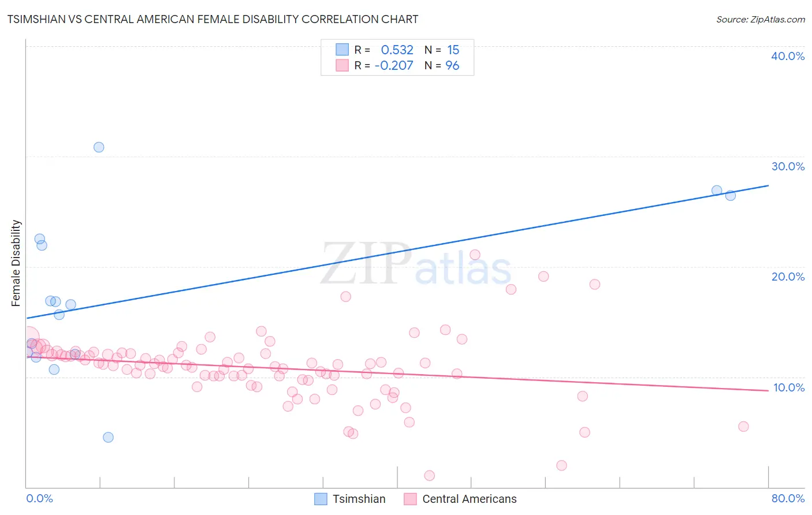The height and width of the screenshot is (515, 812).
Task: Click the 0.532 correlation value in legend
Action: [x=397, y=50]
